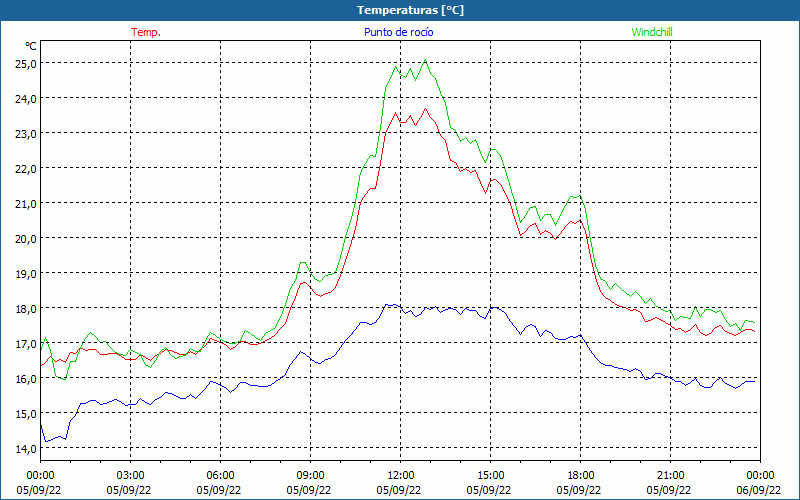Click the "16,0" y-axis value
The height and width of the screenshot is (500, 800).
pyautogui.click(x=25, y=379)
